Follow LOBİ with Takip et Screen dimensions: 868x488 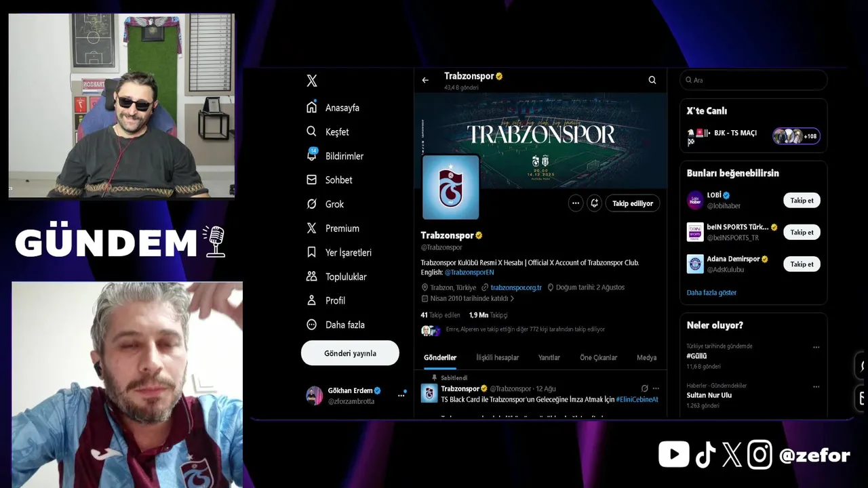[x=802, y=201]
